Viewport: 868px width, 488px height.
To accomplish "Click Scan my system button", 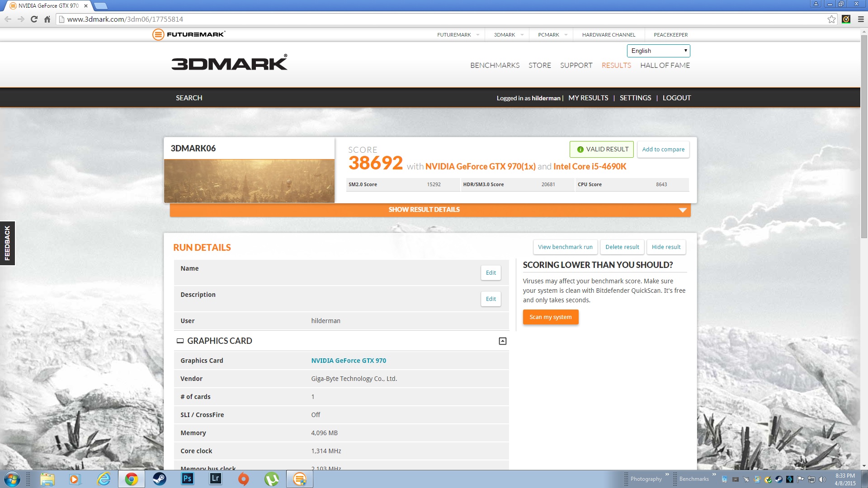I will (x=550, y=317).
